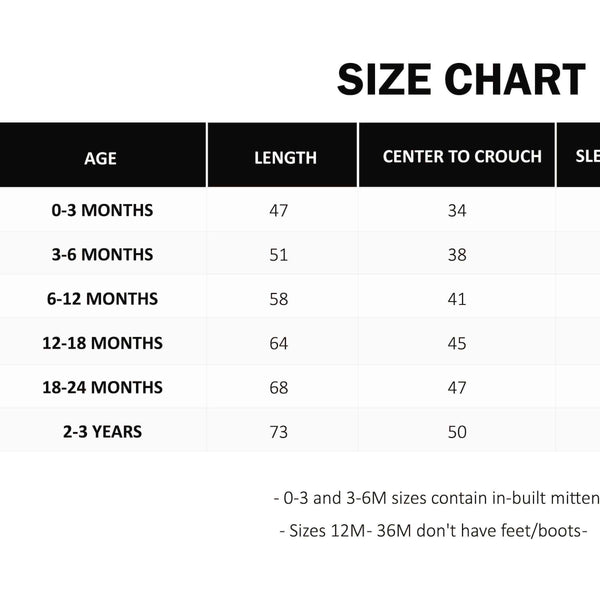
Task: Click center to crouch value 41
Action: point(457,298)
